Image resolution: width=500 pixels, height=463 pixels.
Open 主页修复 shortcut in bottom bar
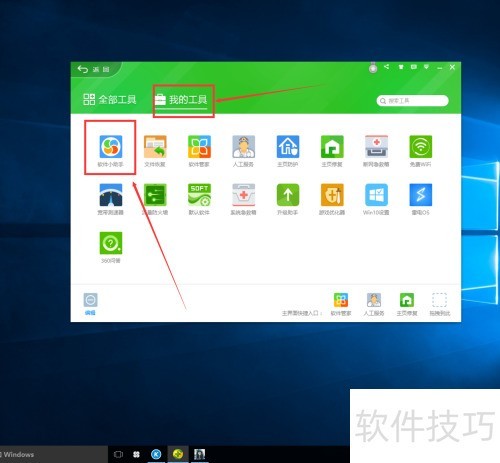click(407, 304)
